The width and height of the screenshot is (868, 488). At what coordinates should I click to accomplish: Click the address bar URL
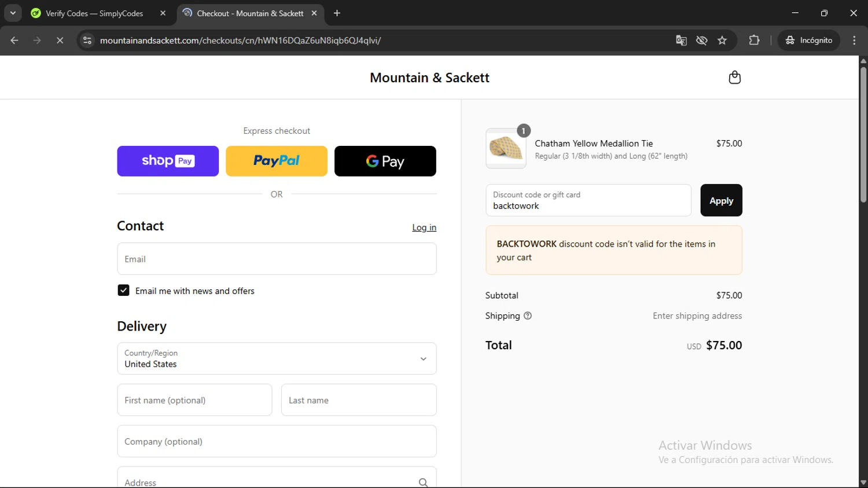pyautogui.click(x=240, y=41)
